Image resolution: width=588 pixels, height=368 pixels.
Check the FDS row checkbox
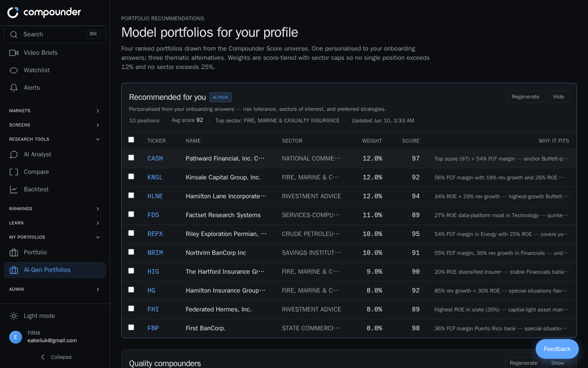click(x=131, y=214)
